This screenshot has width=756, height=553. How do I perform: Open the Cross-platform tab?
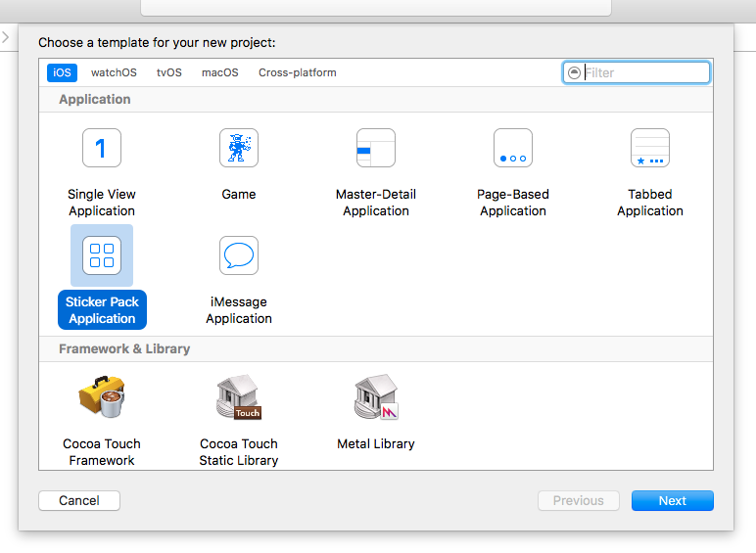298,72
